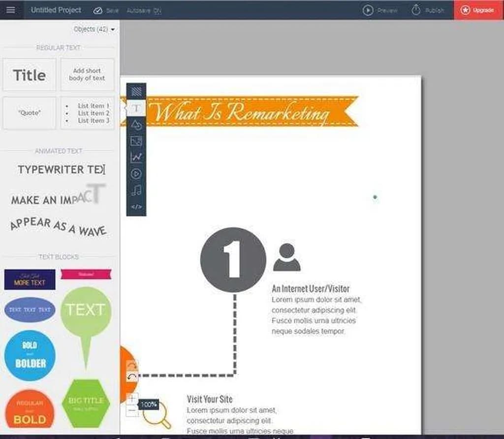
Task: Expand the Objects (42) dropdown
Action: click(94, 30)
